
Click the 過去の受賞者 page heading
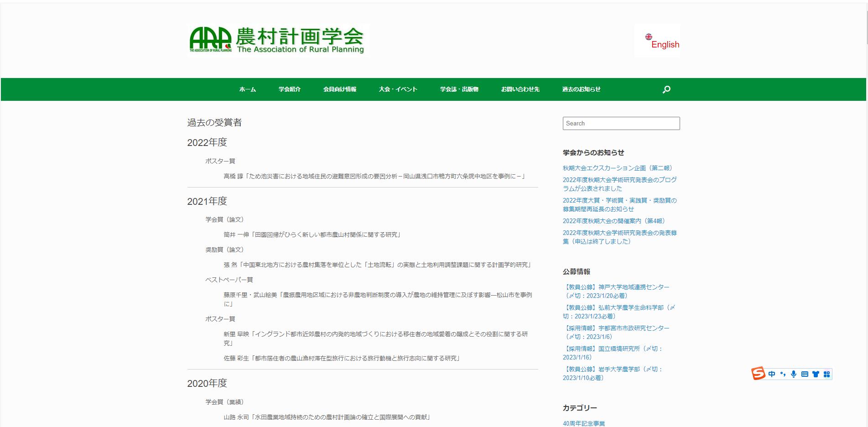[x=214, y=122]
